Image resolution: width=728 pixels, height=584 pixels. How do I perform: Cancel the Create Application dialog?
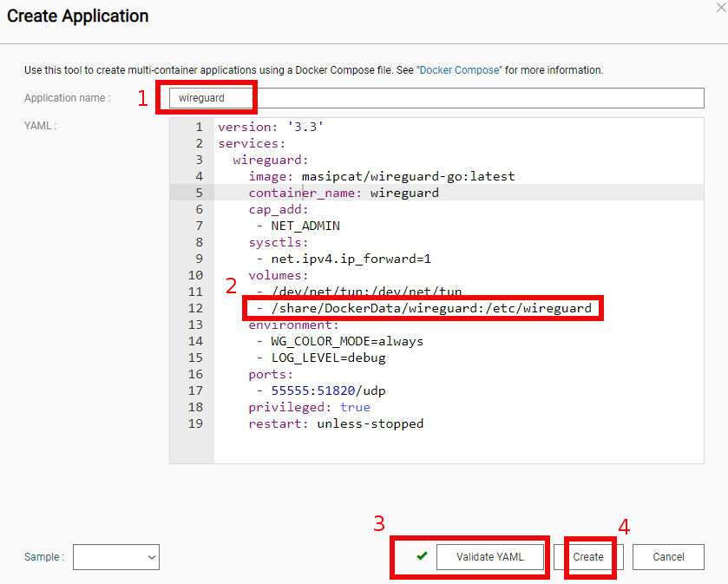pyautogui.click(x=668, y=557)
